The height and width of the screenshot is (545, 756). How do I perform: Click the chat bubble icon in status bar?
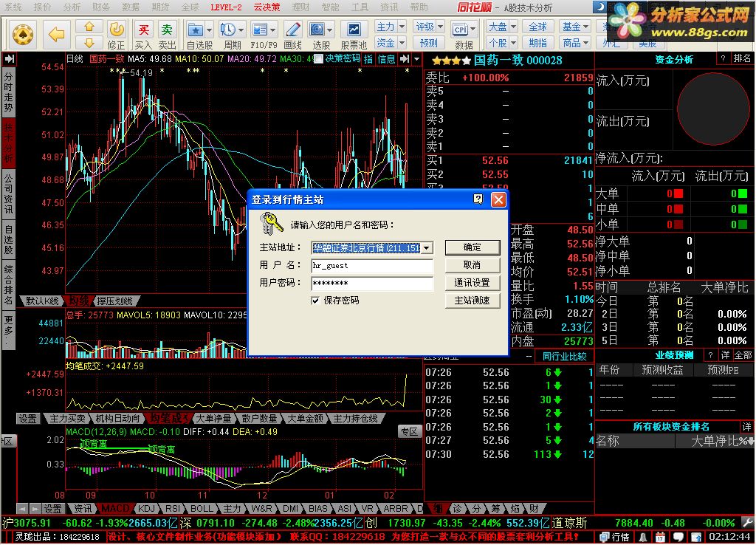[678, 537]
